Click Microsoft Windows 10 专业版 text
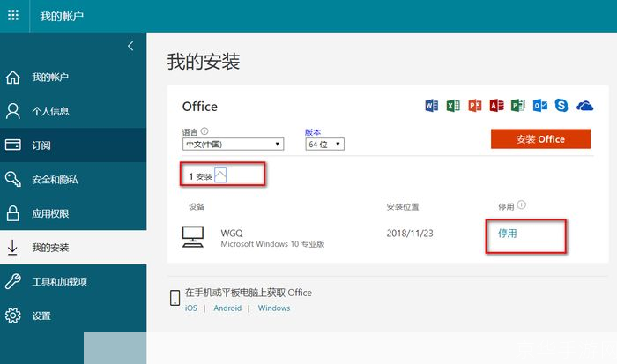The height and width of the screenshot is (364, 617). pos(272,244)
